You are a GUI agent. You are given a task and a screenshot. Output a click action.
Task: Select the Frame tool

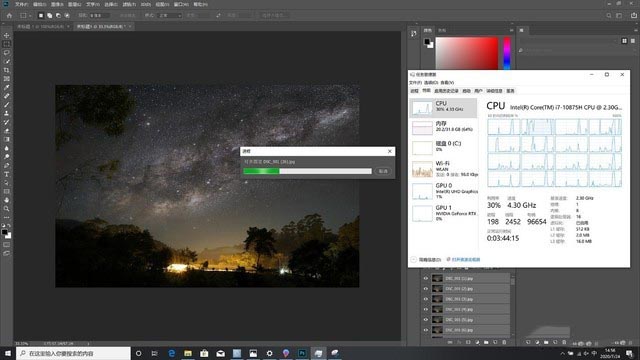(7, 79)
